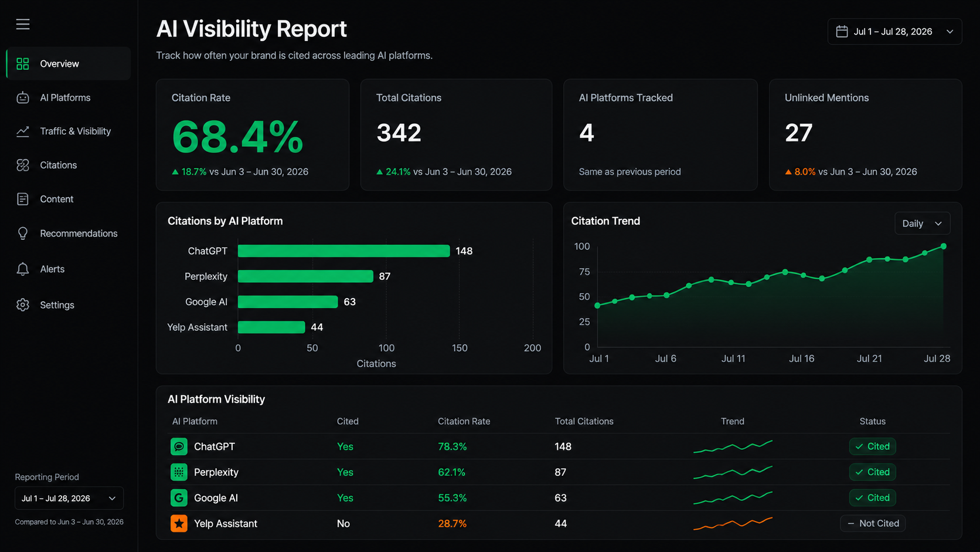Open the hamburger menu icon
The width and height of the screenshot is (980, 552).
[x=23, y=24]
